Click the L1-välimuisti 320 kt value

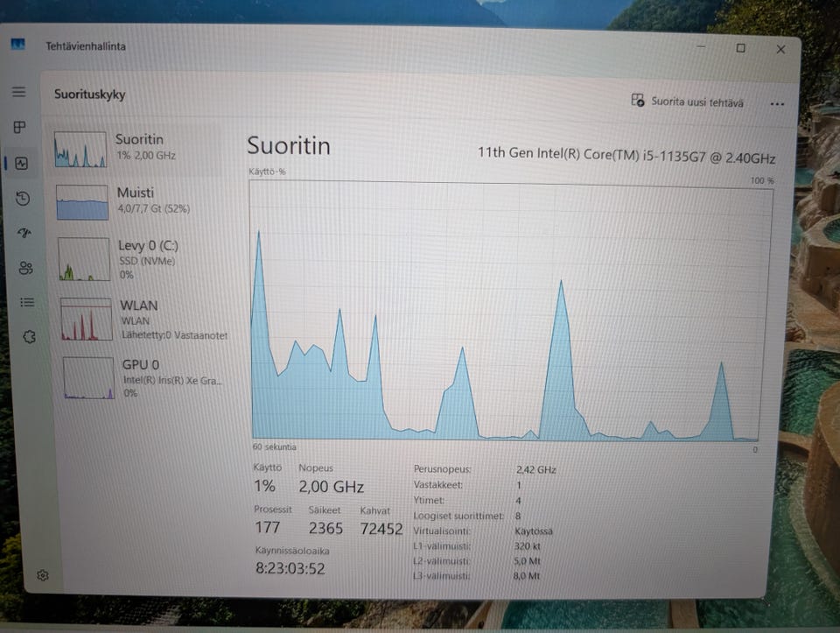tap(527, 546)
